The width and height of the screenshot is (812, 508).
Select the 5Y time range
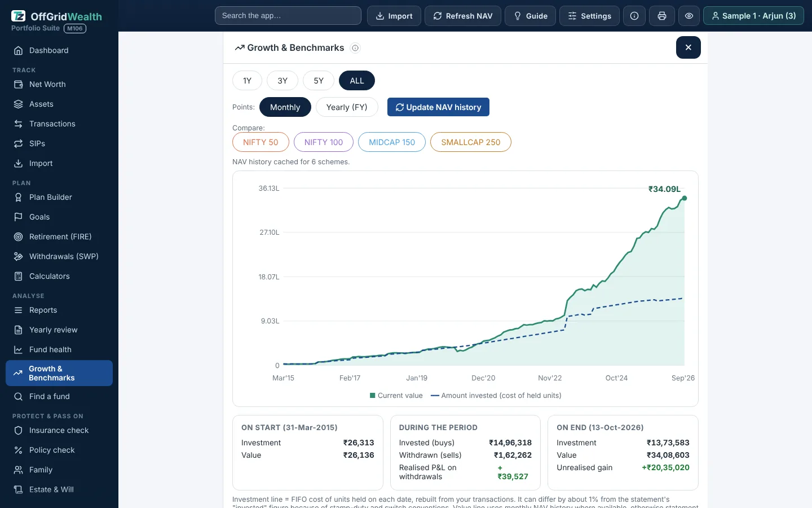319,81
